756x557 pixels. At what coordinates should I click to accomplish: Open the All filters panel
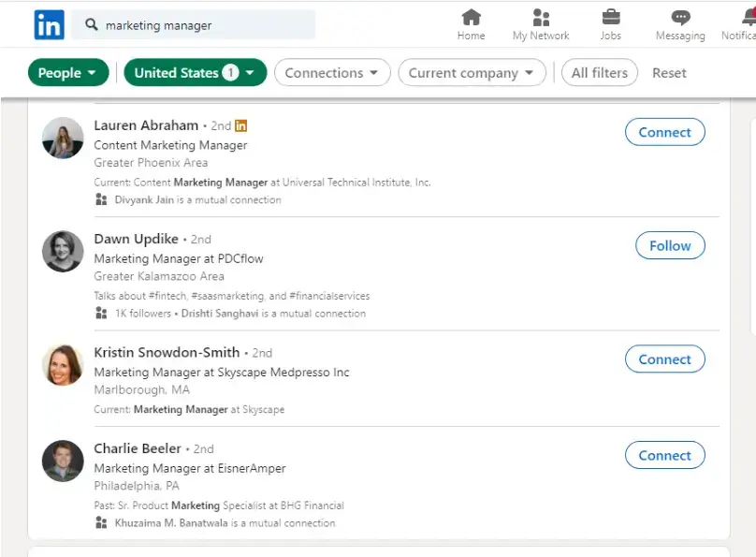[599, 72]
